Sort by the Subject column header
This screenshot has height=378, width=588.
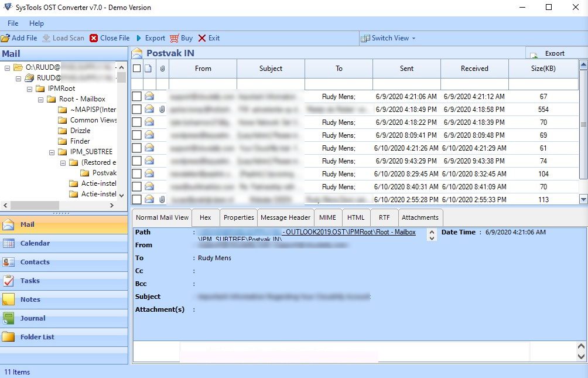271,69
